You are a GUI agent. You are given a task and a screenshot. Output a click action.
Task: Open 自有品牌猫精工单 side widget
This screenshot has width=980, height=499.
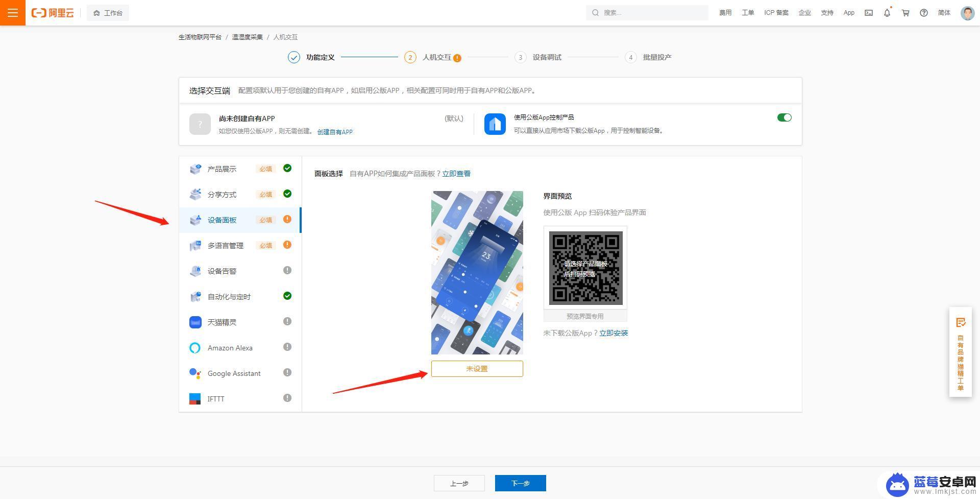pos(961,353)
